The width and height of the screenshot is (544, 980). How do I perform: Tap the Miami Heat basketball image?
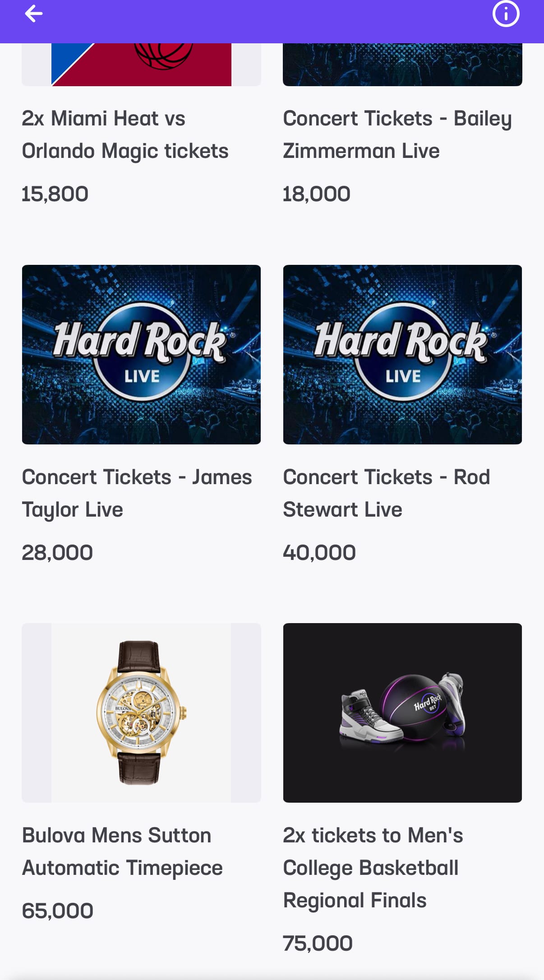[x=141, y=65]
